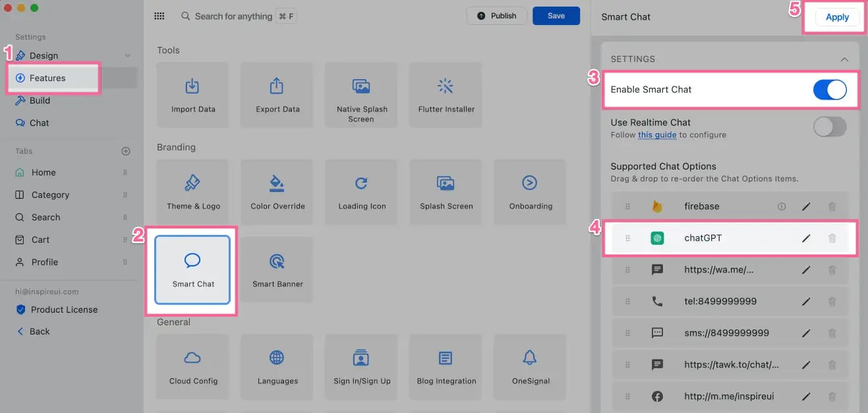Grab the Home tab drag handle

tap(125, 172)
